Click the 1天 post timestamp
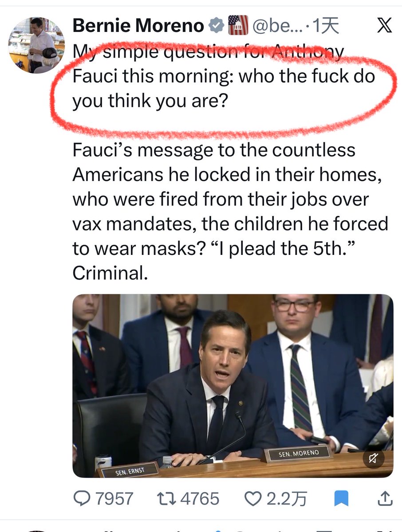402x532 pixels. tap(326, 26)
